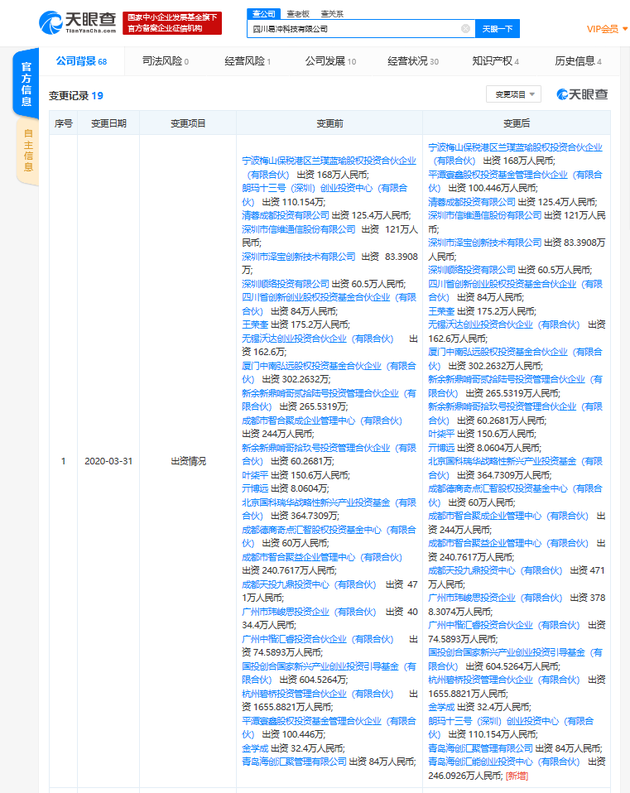Open 宁波梅山保税港区兰璞蓝瑜 link in 变更前 column
Image resolution: width=630 pixels, height=793 pixels.
pos(329,167)
